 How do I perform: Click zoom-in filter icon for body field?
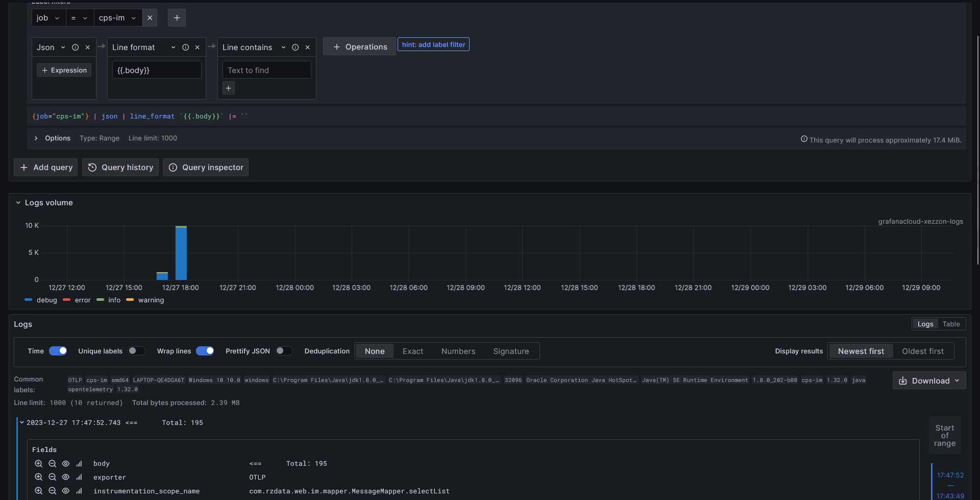coord(39,464)
